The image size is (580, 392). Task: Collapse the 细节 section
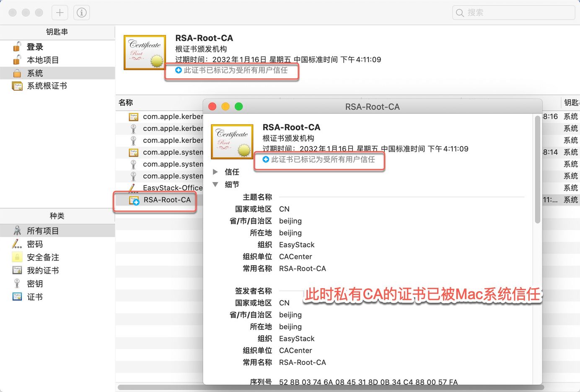(x=215, y=184)
